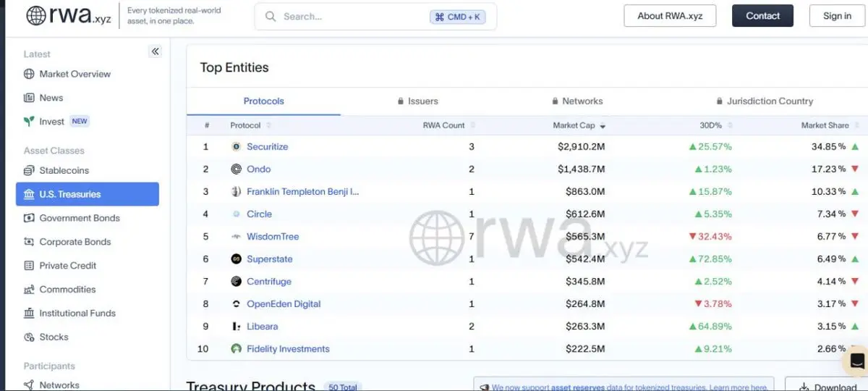Switch to the Jurisdiction Country tab
The image size is (868, 391).
765,101
